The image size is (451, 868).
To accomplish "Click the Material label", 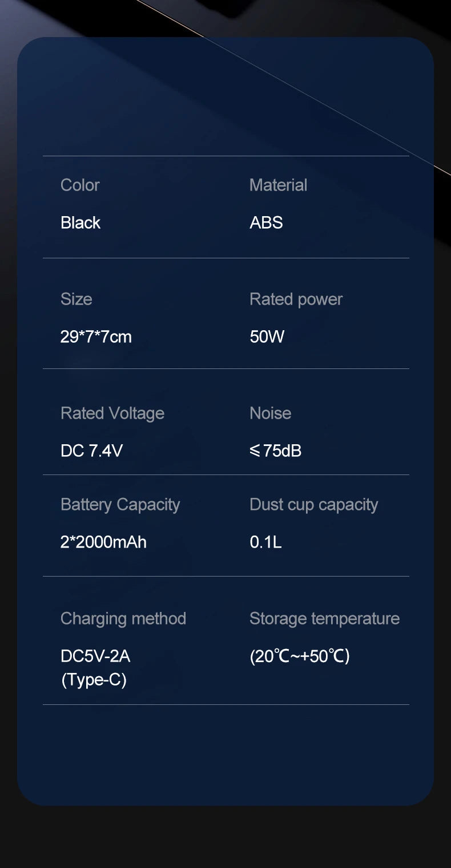I will click(278, 185).
